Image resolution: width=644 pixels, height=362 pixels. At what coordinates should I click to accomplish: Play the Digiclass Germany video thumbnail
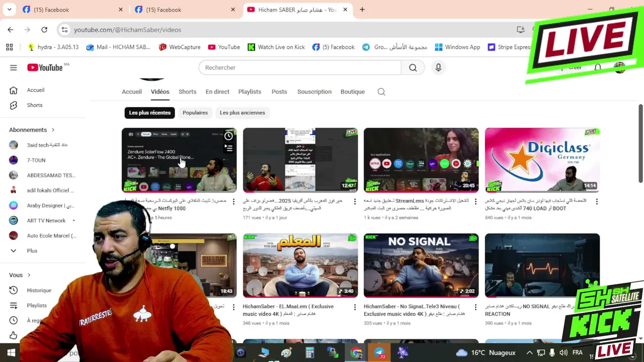coord(542,160)
